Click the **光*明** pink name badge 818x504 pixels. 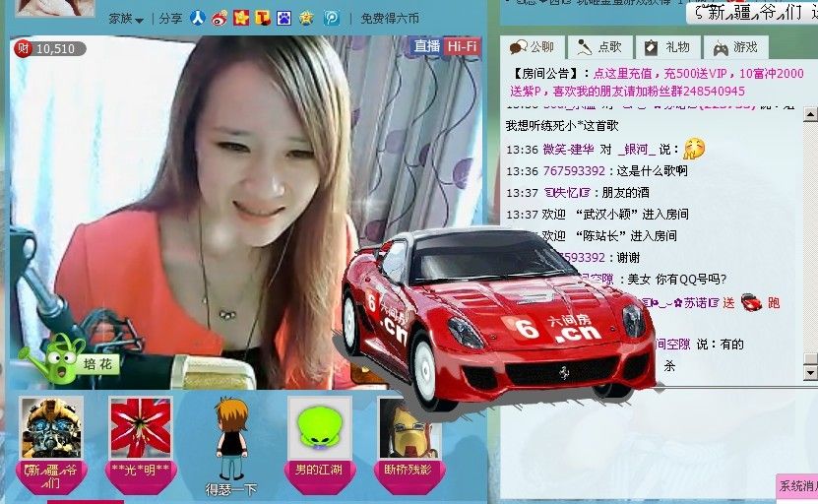click(141, 475)
